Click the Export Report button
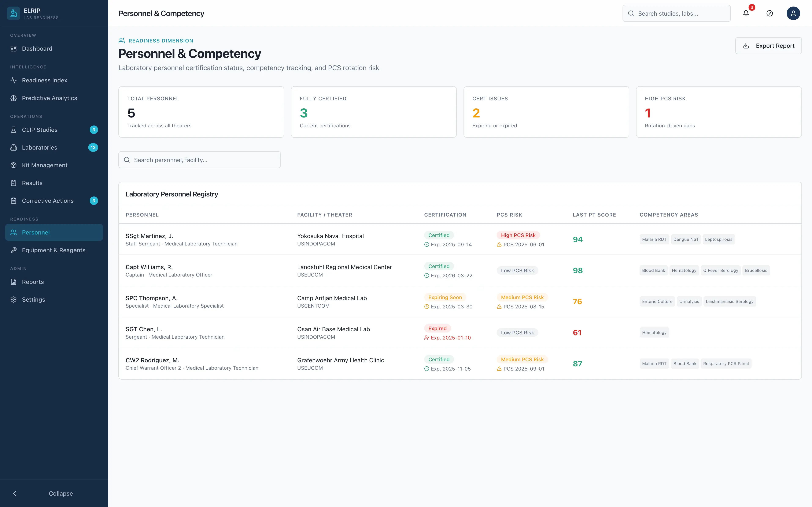The image size is (812, 507). (768, 46)
